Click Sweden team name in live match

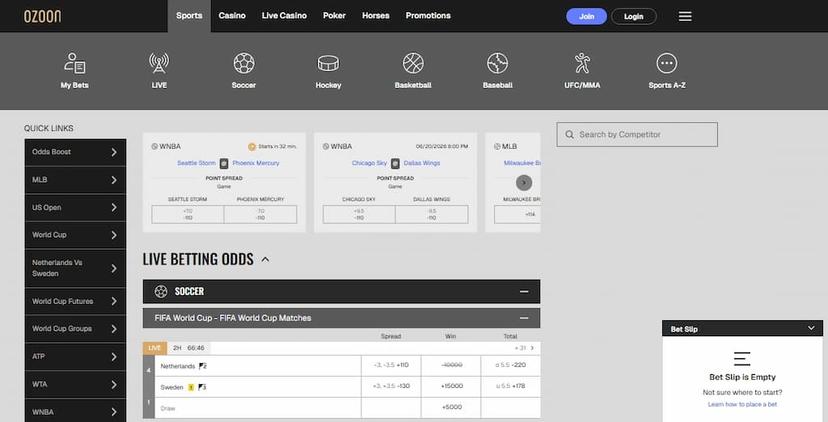pyautogui.click(x=172, y=387)
